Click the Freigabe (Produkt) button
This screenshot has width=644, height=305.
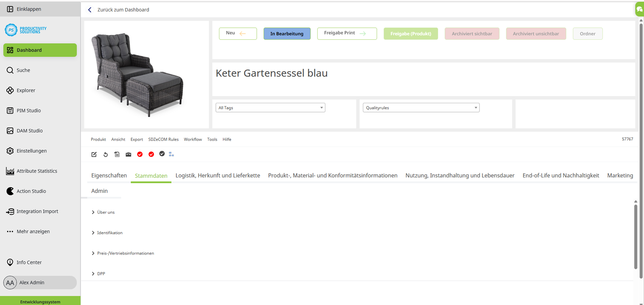click(x=411, y=34)
